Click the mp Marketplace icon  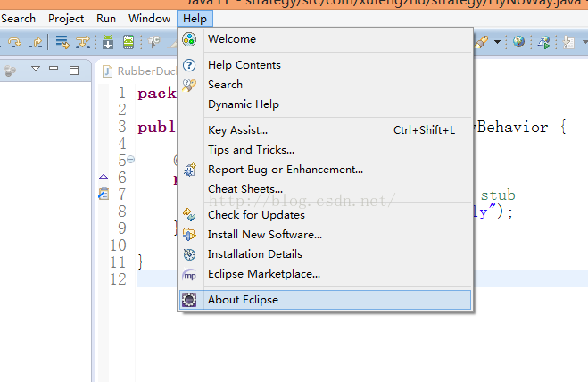pos(189,275)
